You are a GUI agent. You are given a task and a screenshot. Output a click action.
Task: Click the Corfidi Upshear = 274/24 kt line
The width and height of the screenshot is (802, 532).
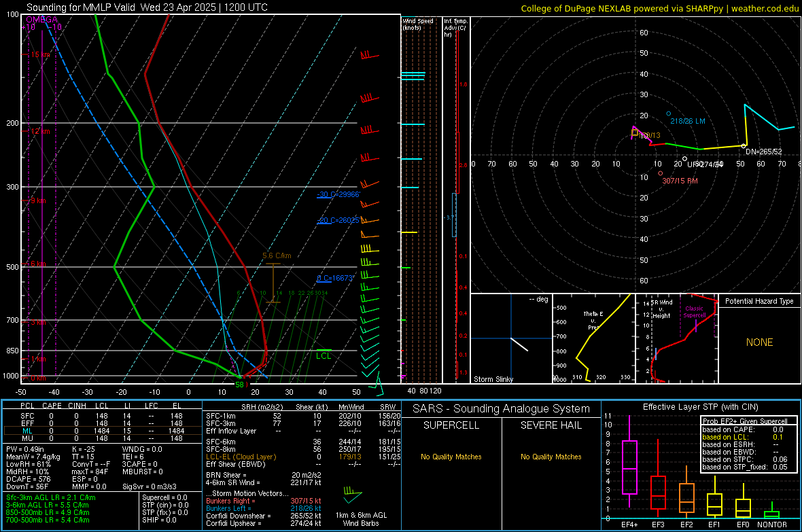(x=264, y=523)
